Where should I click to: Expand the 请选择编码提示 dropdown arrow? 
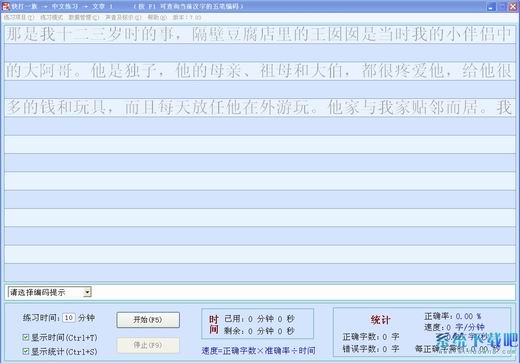pyautogui.click(x=87, y=292)
